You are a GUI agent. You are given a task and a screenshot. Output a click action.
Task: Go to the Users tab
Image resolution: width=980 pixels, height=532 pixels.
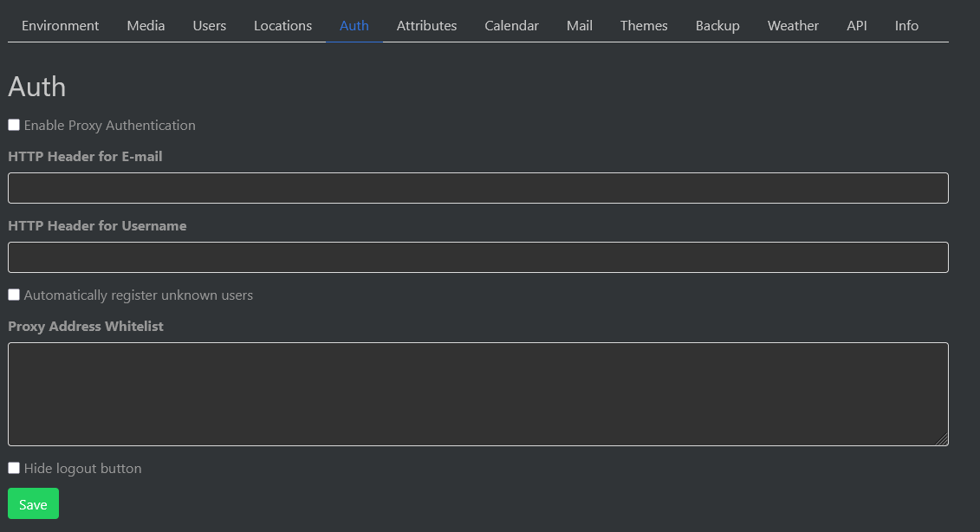(x=209, y=25)
